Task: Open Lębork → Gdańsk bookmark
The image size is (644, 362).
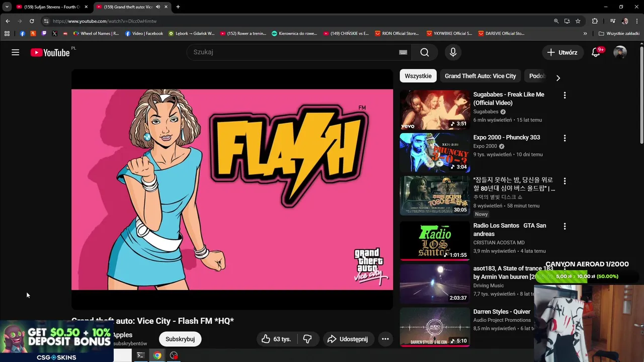Action: click(x=191, y=34)
